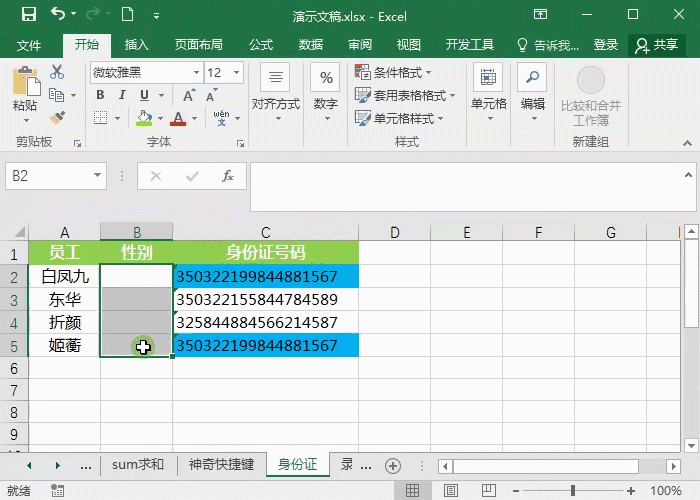Click the 共享 Share button
Viewport: 700px width, 500px height.
[x=657, y=45]
